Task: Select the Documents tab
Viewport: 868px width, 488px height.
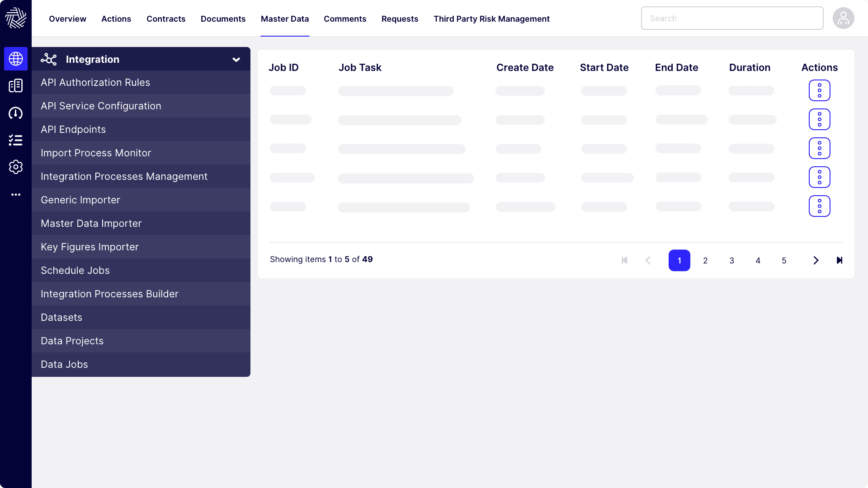Action: tap(223, 19)
